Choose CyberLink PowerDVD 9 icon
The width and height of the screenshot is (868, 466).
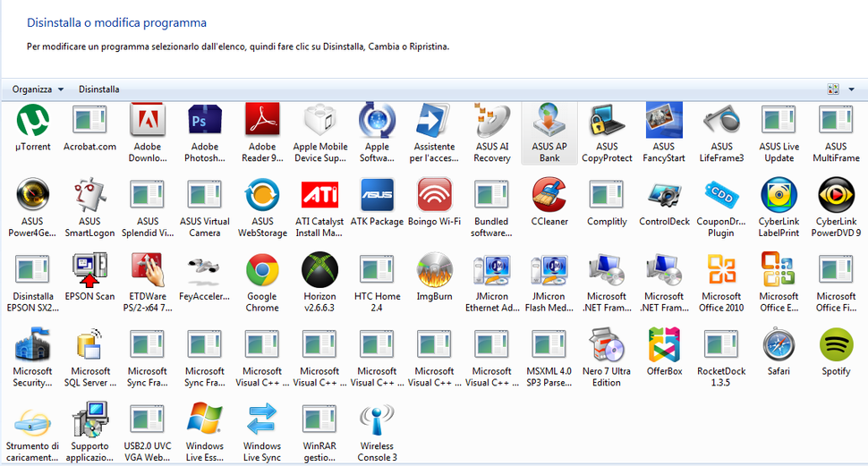coord(836,195)
